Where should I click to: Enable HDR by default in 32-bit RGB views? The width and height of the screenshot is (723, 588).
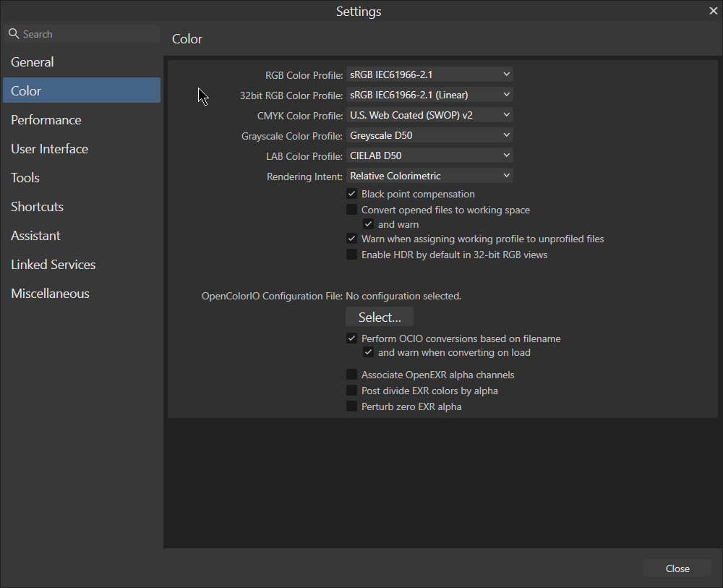(352, 255)
